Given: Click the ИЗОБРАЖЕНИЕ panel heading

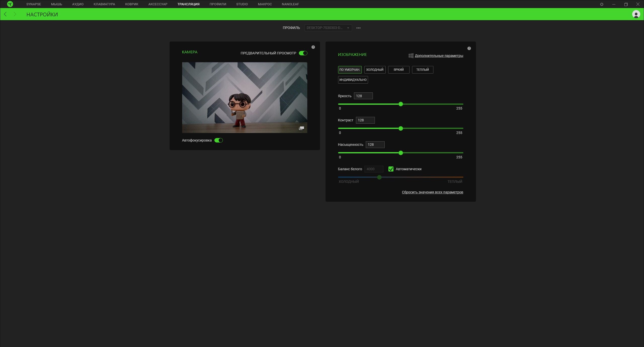Looking at the screenshot, I should coord(352,55).
